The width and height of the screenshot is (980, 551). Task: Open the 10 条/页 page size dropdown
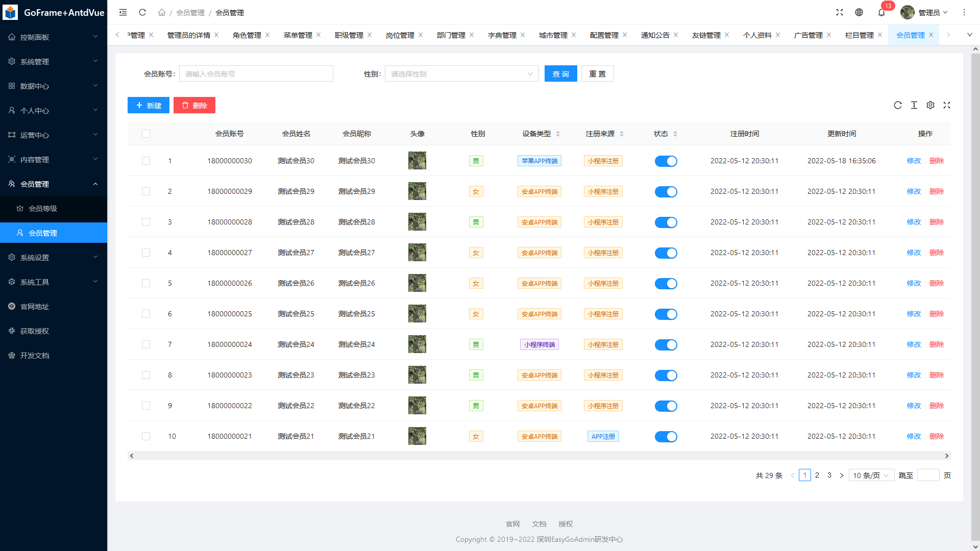point(871,475)
